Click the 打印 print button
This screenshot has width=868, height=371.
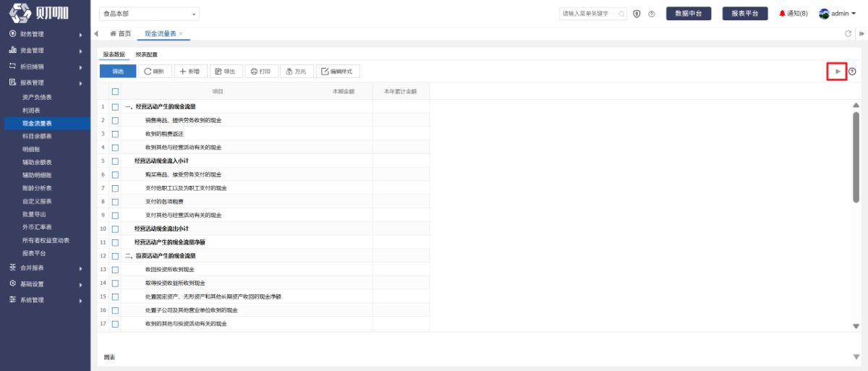260,71
